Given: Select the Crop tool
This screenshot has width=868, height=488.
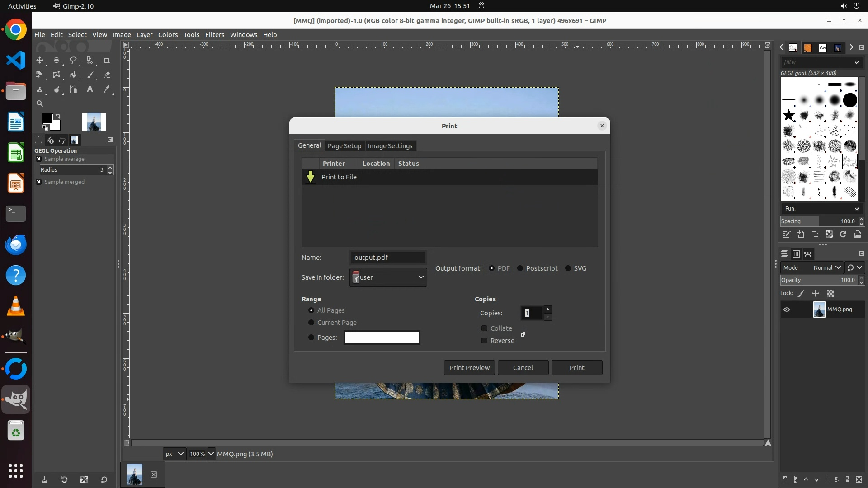Looking at the screenshot, I should pyautogui.click(x=107, y=60).
